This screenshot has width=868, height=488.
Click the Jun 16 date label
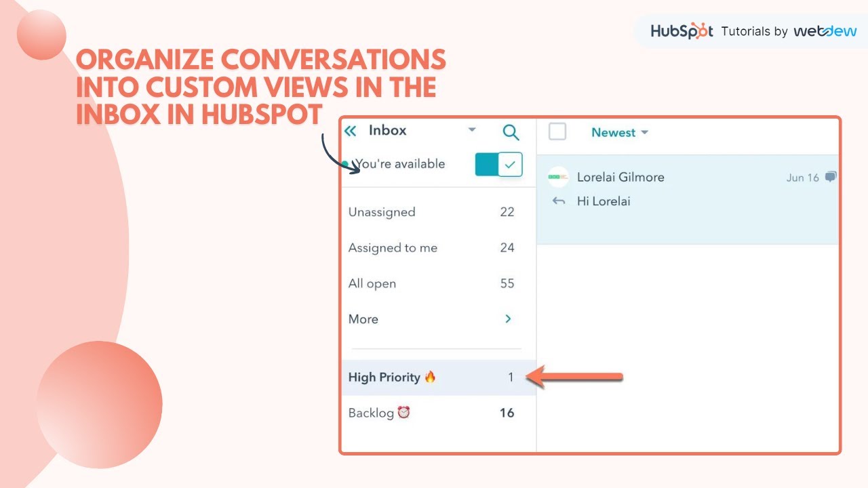click(803, 178)
